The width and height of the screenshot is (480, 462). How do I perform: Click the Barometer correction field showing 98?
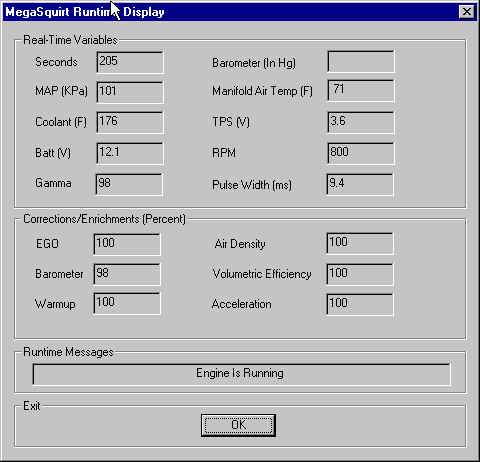127,274
